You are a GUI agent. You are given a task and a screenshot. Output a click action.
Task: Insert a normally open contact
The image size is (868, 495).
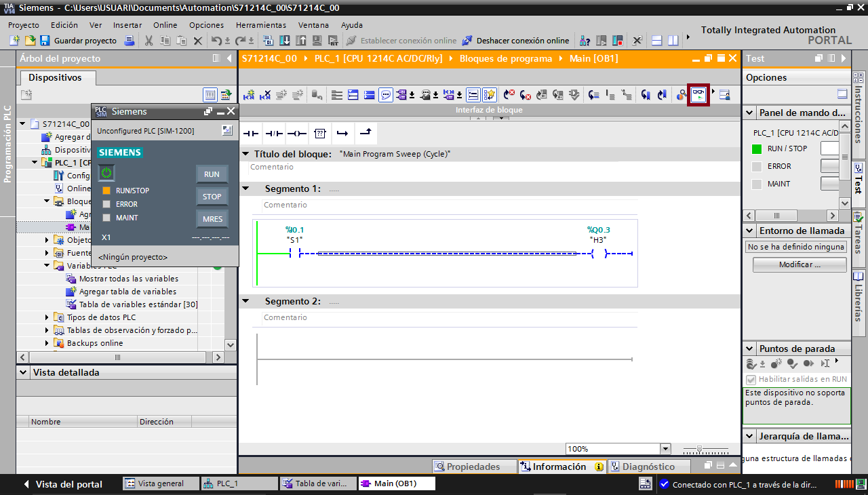[x=251, y=134]
